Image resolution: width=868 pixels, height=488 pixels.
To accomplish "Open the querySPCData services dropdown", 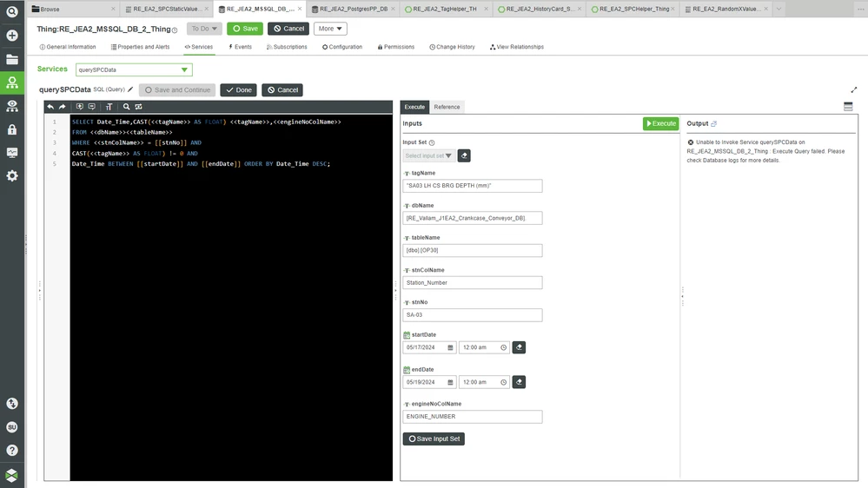I will 134,69.
